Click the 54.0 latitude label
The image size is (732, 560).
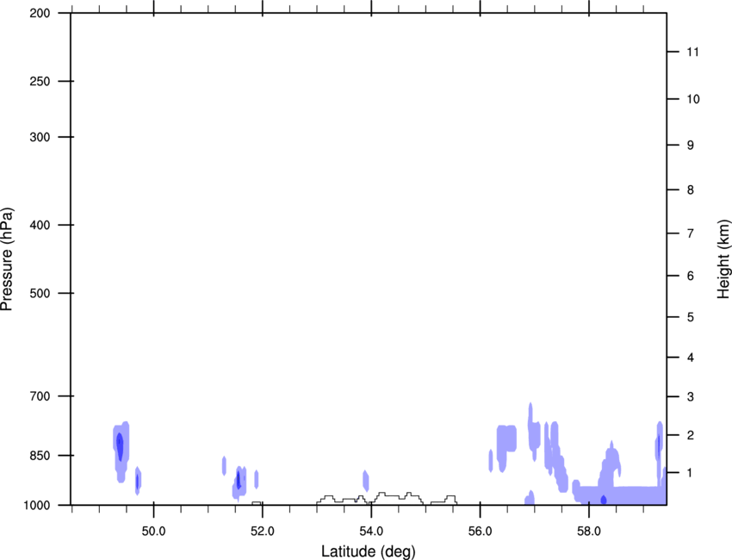(371, 532)
